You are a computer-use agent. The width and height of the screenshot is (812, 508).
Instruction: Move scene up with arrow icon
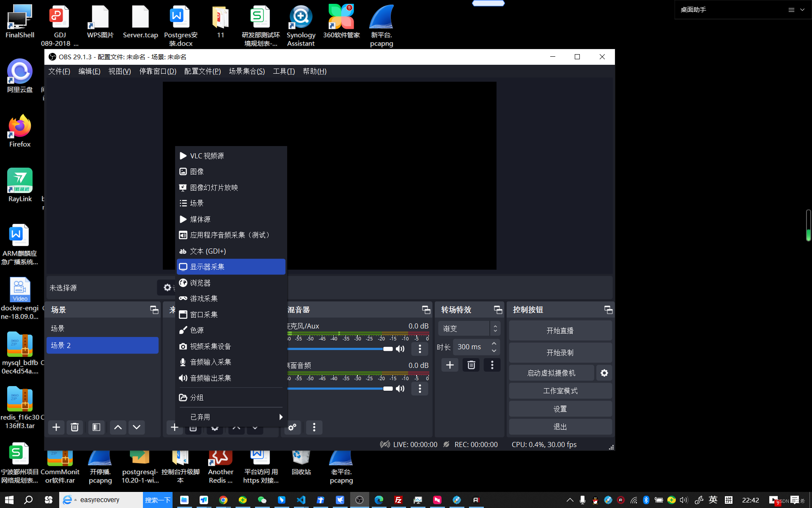(x=118, y=427)
